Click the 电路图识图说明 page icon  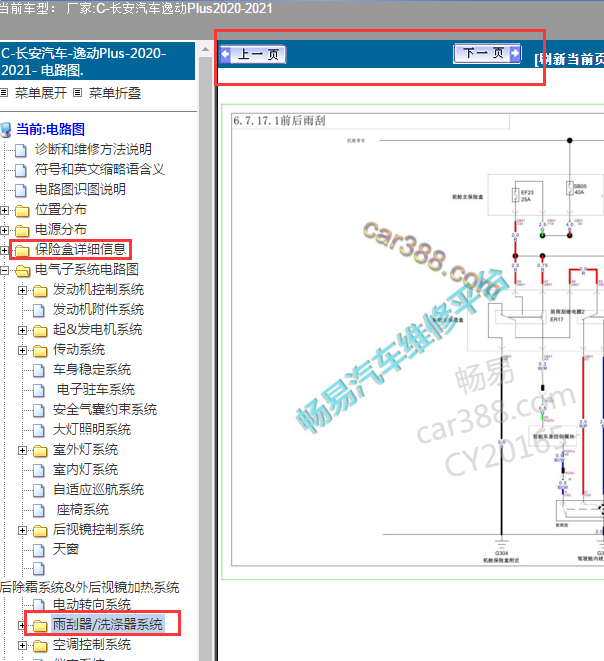coord(21,190)
